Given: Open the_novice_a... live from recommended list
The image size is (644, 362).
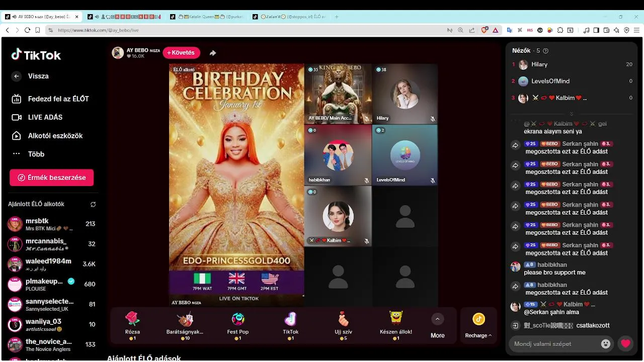Looking at the screenshot, I should 51,345.
